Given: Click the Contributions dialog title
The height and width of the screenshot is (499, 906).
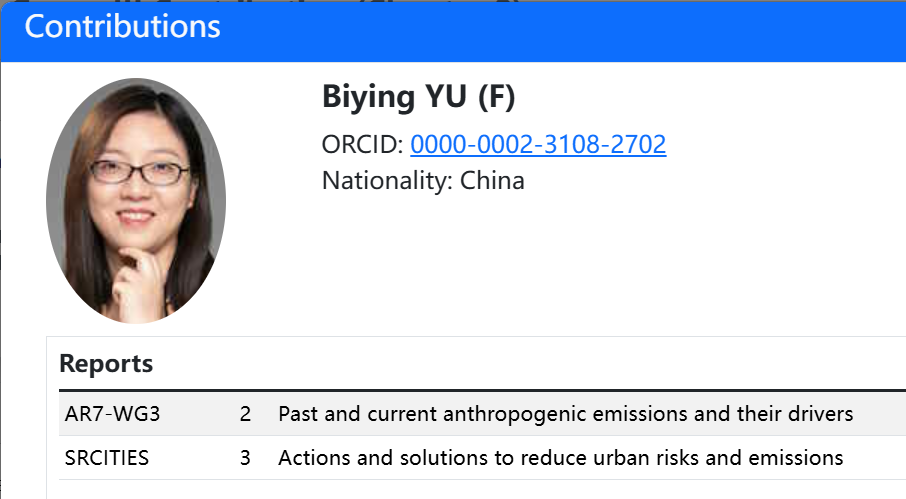Looking at the screenshot, I should tap(122, 27).
